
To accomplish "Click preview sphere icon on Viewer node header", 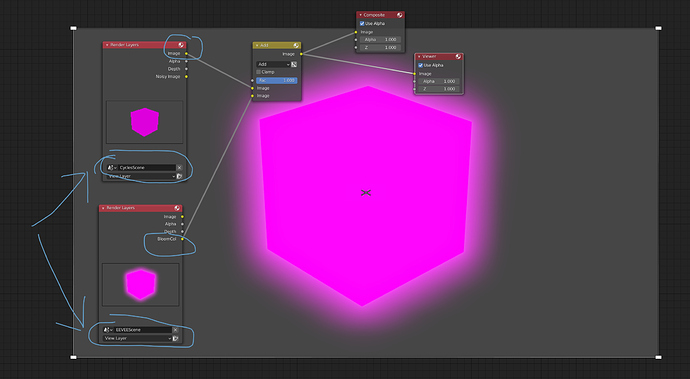I will pyautogui.click(x=458, y=56).
